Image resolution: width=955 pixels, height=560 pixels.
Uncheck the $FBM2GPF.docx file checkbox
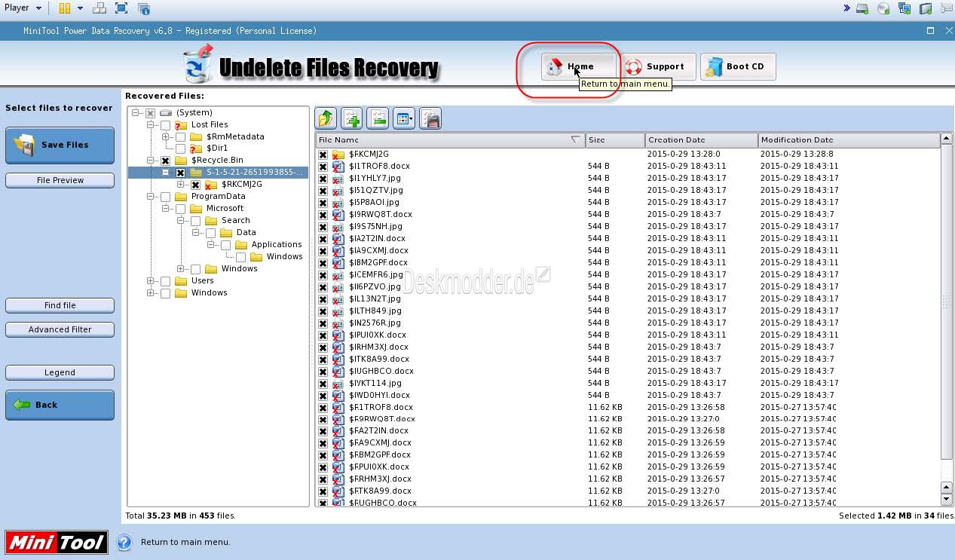click(x=323, y=454)
